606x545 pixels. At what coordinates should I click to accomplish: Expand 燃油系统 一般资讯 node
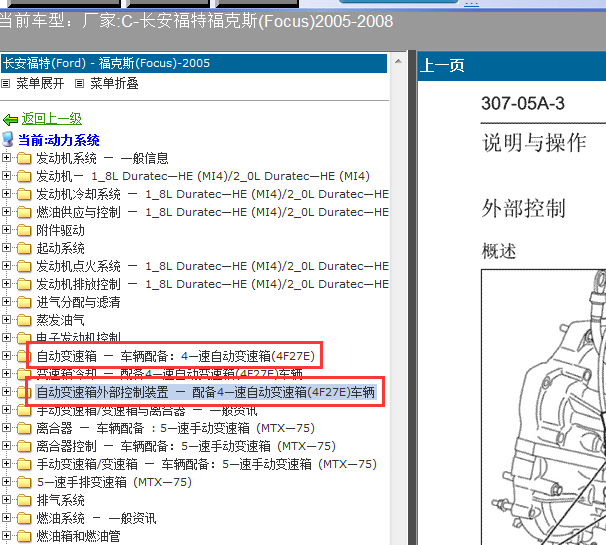point(6,518)
